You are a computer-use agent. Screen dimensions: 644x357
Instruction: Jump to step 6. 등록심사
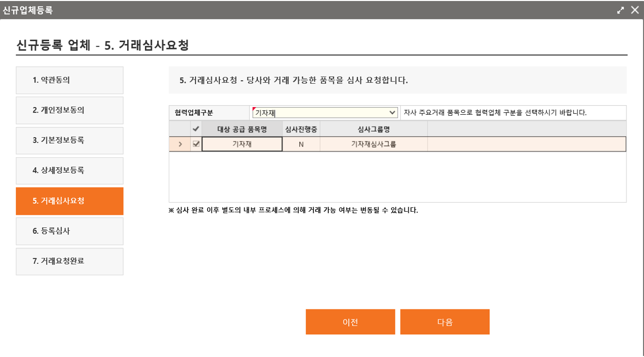click(70, 231)
